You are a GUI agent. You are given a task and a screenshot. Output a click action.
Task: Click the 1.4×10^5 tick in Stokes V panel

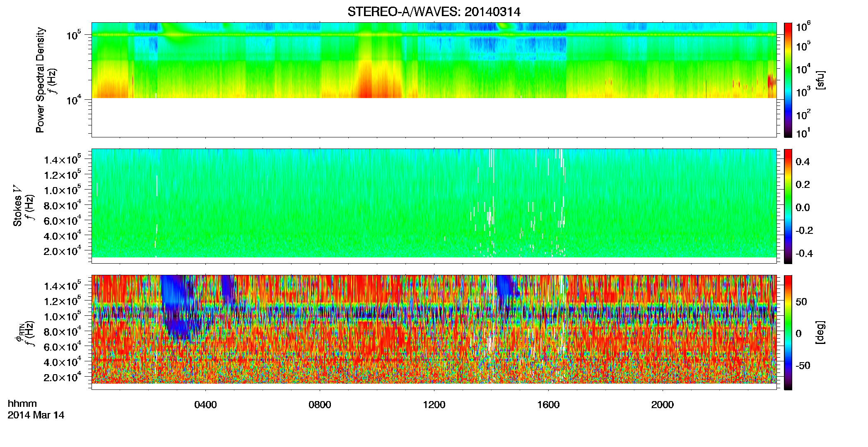(63, 159)
